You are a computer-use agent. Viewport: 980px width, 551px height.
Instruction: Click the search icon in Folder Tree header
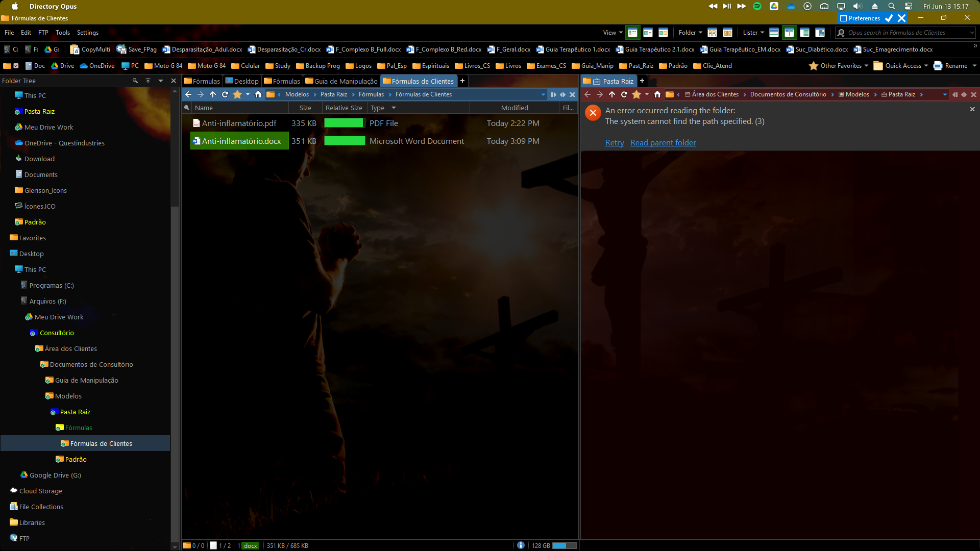[x=135, y=81]
